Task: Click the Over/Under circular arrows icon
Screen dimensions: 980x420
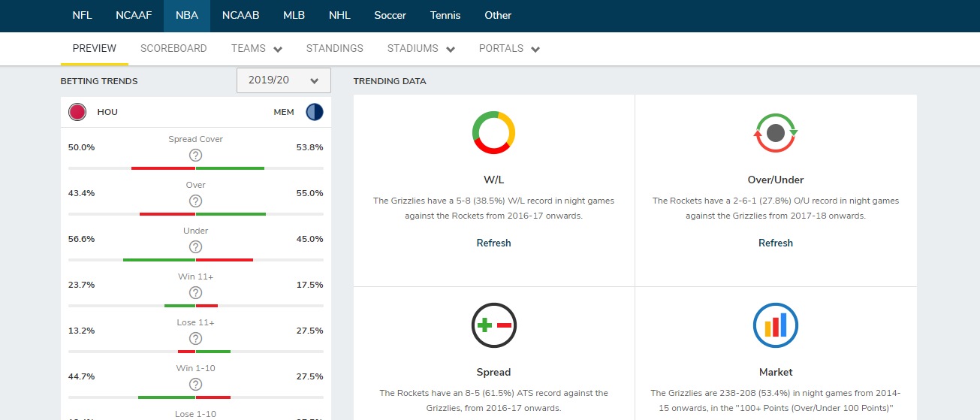Action: (x=775, y=133)
